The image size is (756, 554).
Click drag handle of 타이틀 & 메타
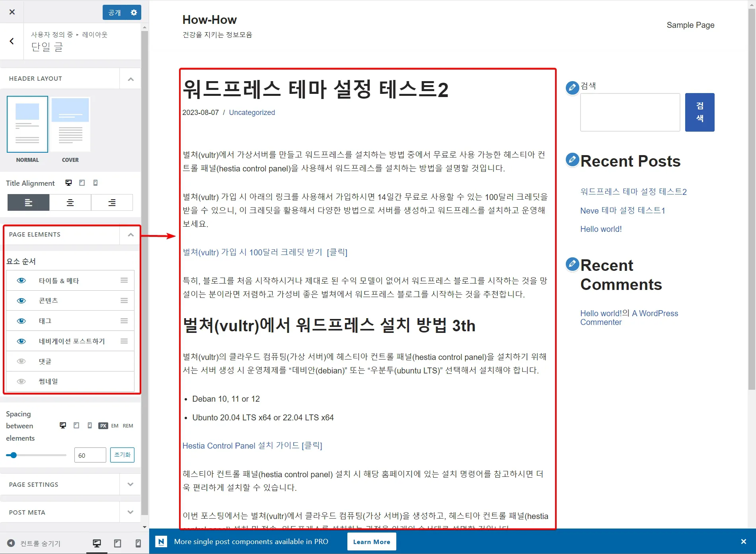point(124,280)
